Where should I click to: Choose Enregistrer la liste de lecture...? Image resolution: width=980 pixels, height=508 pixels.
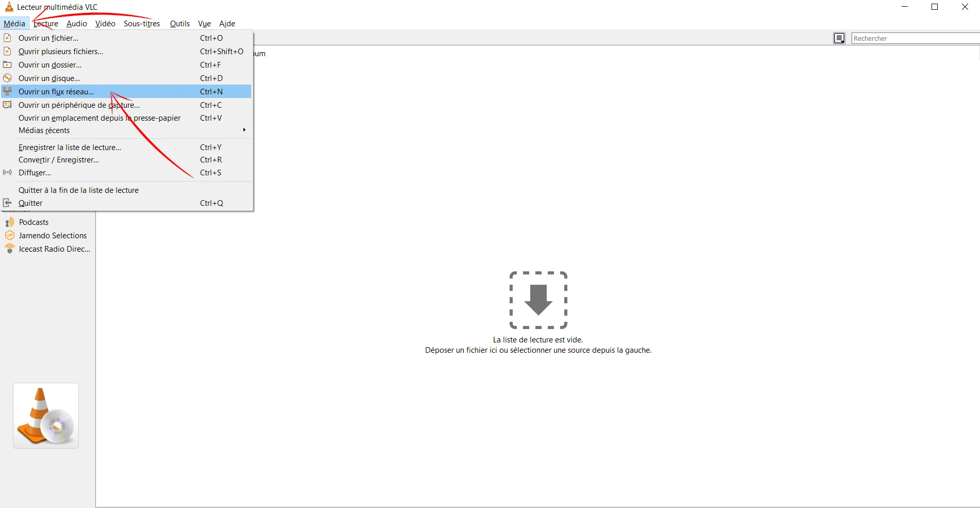[126, 147]
